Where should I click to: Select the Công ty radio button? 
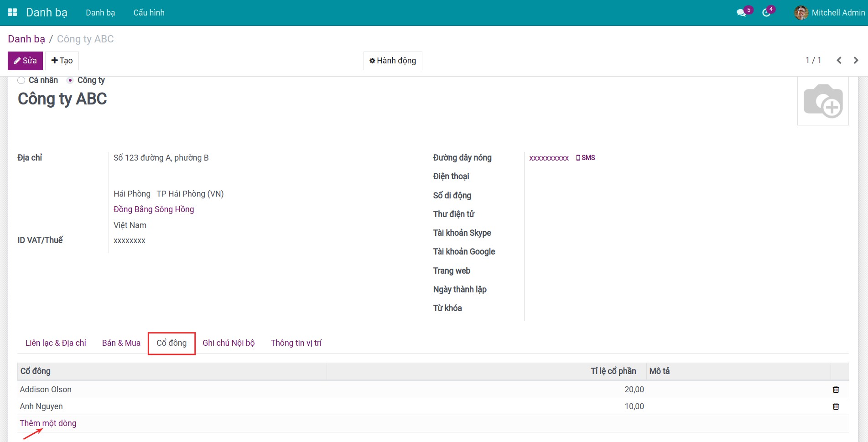tap(70, 80)
